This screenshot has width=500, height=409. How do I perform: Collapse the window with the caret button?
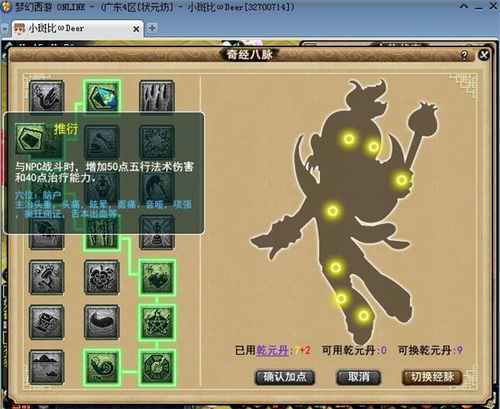pos(464,6)
